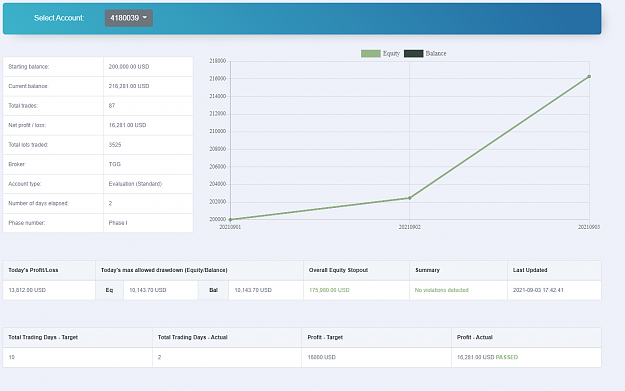
Task: Open the 4180039 account dropdown
Action: pyautogui.click(x=128, y=18)
